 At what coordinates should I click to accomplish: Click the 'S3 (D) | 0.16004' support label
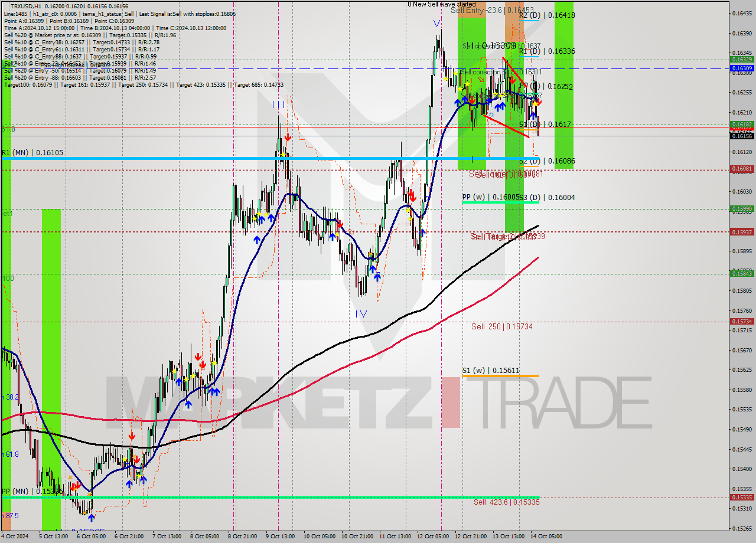pos(547,197)
